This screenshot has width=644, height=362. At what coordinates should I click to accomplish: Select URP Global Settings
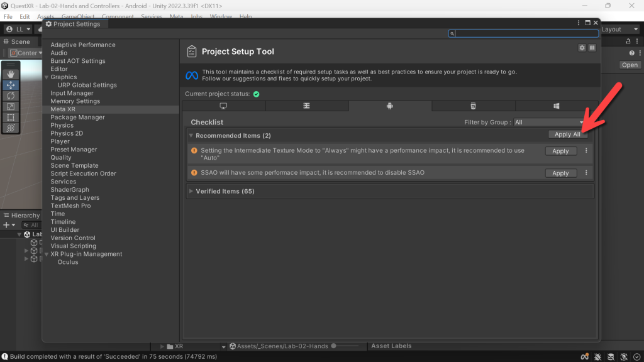(87, 85)
